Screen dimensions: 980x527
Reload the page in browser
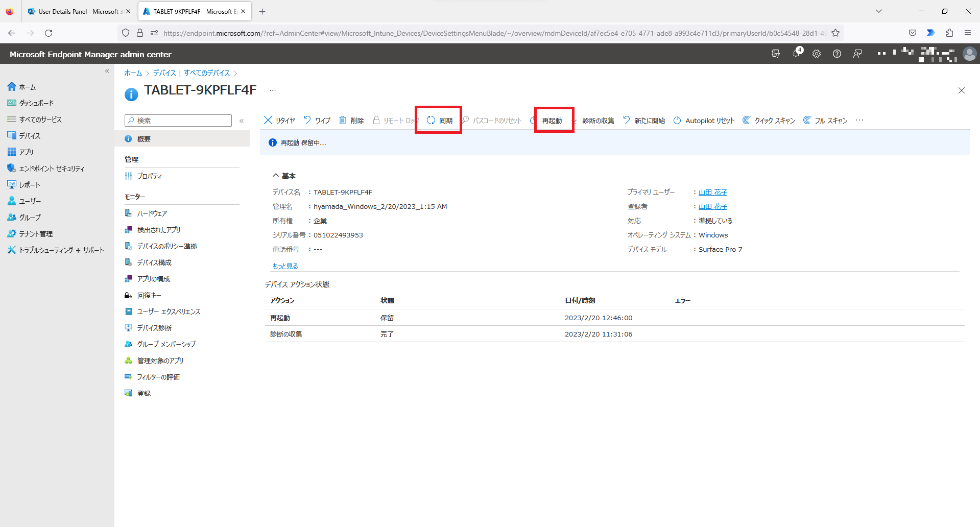[49, 33]
